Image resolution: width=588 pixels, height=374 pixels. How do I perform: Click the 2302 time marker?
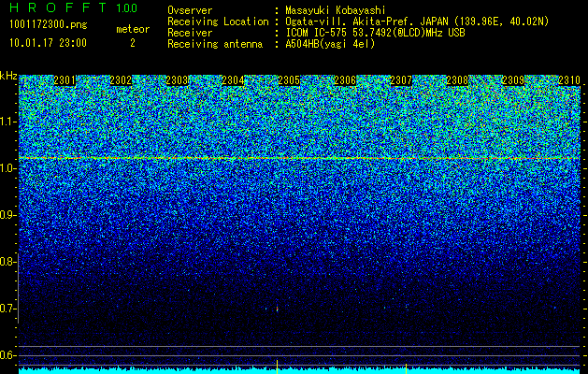121,80
